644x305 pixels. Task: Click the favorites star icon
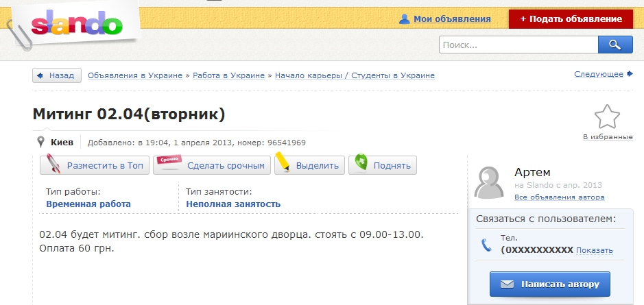click(x=607, y=117)
